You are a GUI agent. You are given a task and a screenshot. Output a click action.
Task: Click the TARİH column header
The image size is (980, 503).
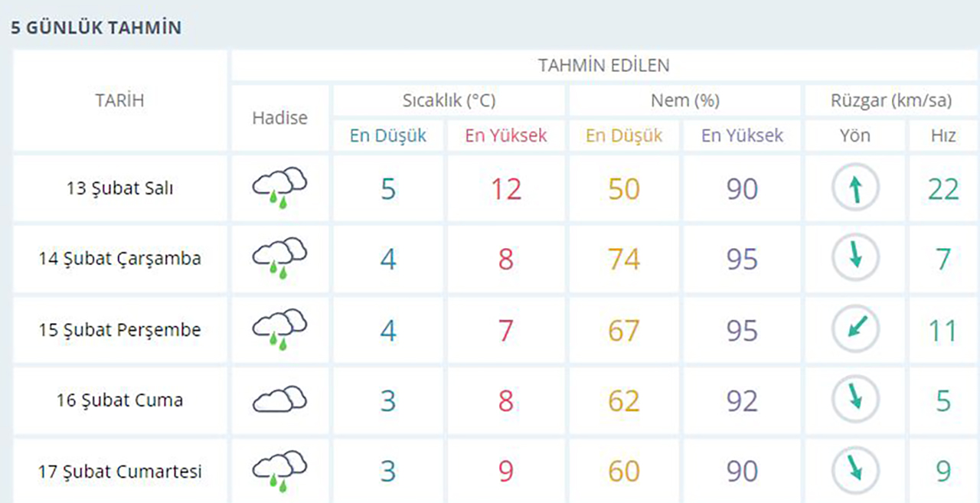click(x=119, y=100)
